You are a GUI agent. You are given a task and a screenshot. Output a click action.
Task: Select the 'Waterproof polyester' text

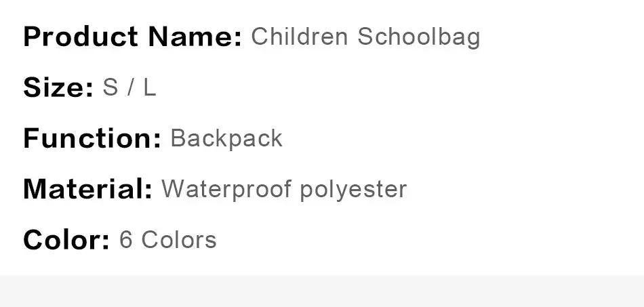pos(284,190)
